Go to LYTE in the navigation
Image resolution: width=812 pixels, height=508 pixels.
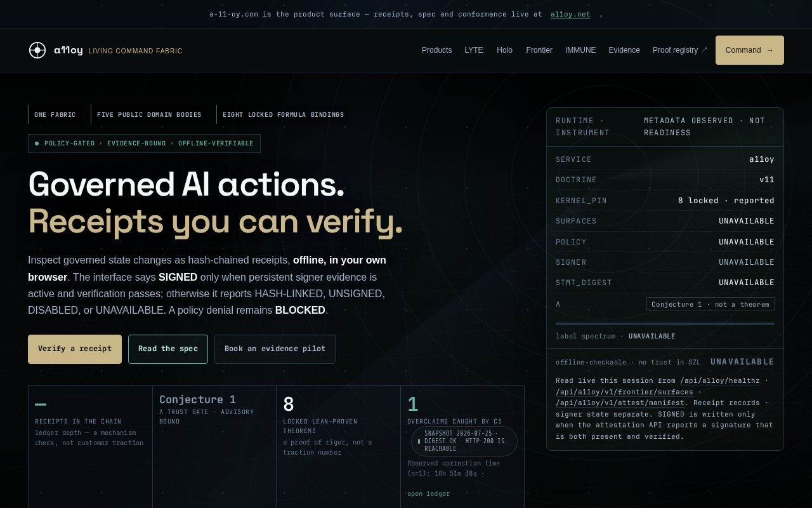[474, 50]
